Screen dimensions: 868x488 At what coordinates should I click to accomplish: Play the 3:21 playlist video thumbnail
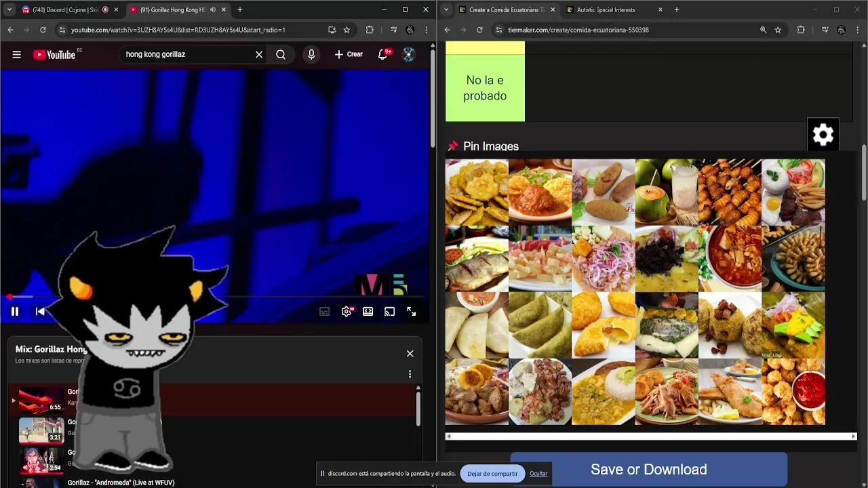(41, 430)
